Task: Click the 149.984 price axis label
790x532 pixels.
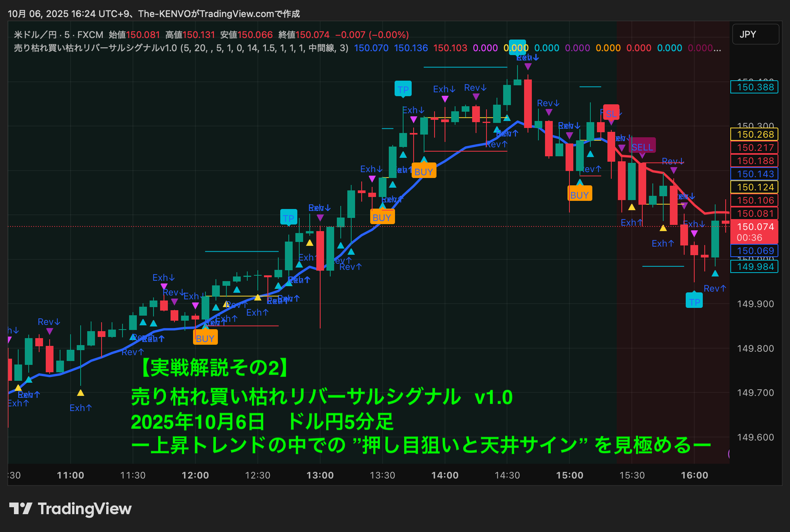Action: [755, 267]
